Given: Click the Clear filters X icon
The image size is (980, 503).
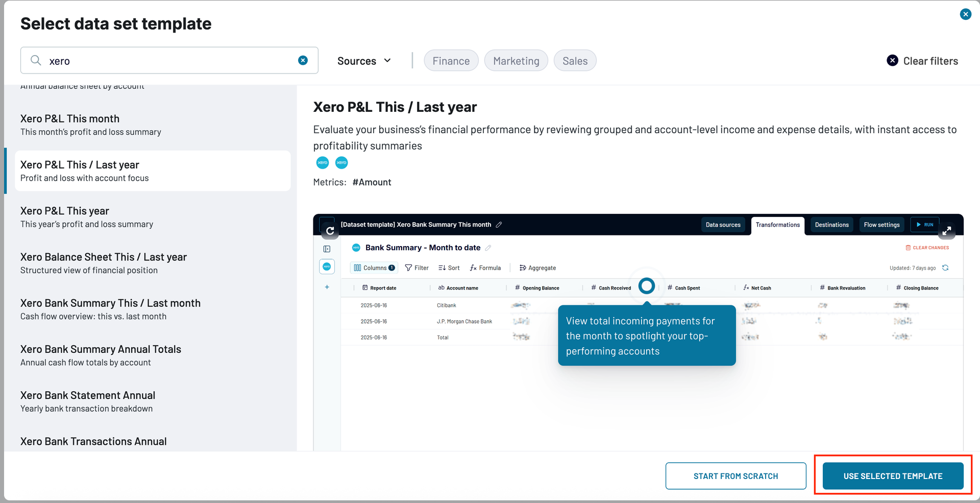Looking at the screenshot, I should pyautogui.click(x=892, y=60).
